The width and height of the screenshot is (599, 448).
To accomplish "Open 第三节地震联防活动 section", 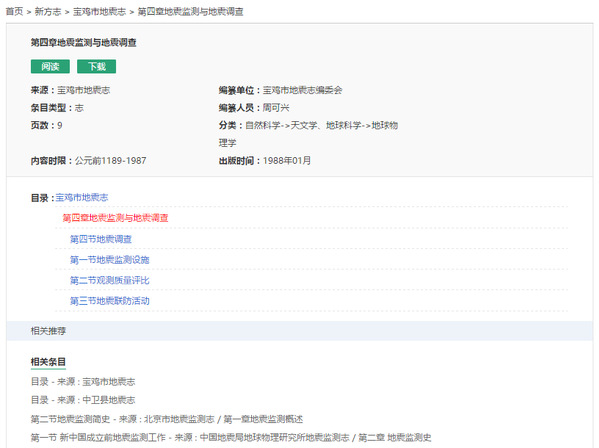I will click(110, 301).
